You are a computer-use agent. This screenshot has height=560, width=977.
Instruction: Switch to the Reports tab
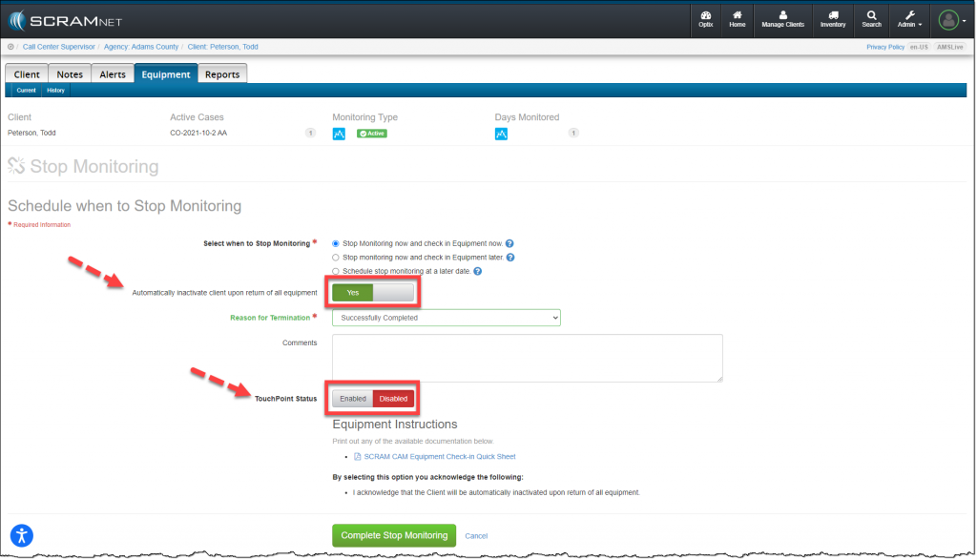pyautogui.click(x=222, y=73)
